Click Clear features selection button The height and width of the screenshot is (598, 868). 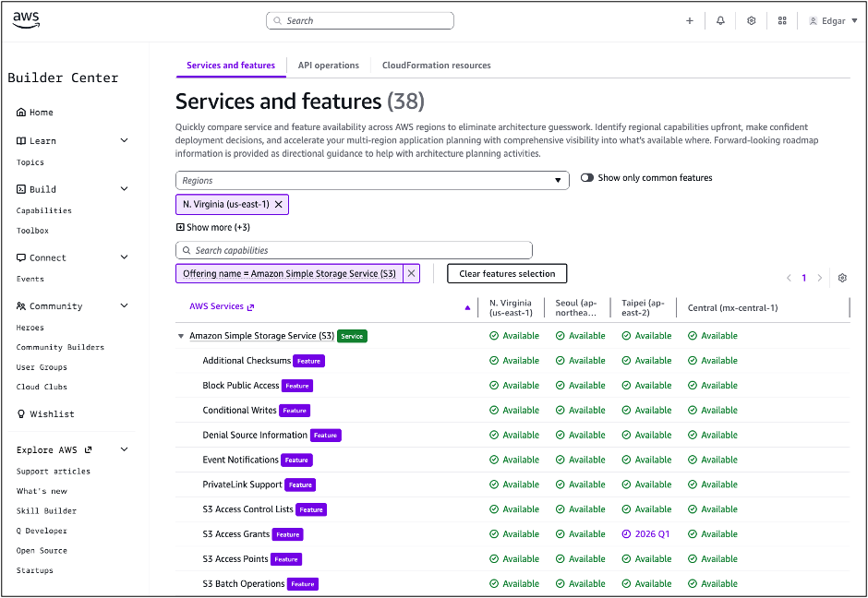click(507, 273)
